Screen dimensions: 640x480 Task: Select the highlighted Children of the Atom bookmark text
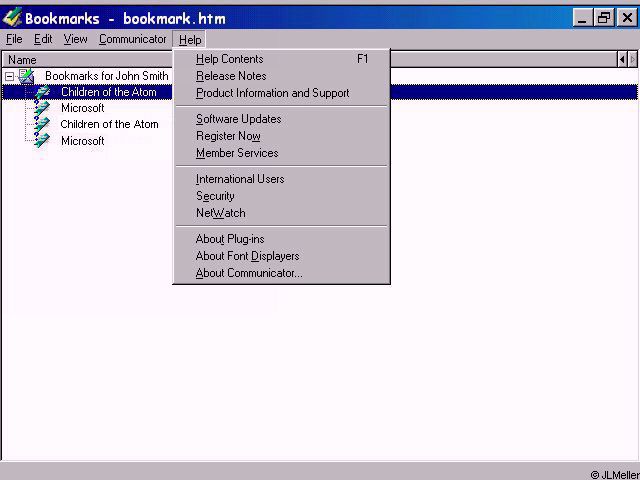point(109,92)
